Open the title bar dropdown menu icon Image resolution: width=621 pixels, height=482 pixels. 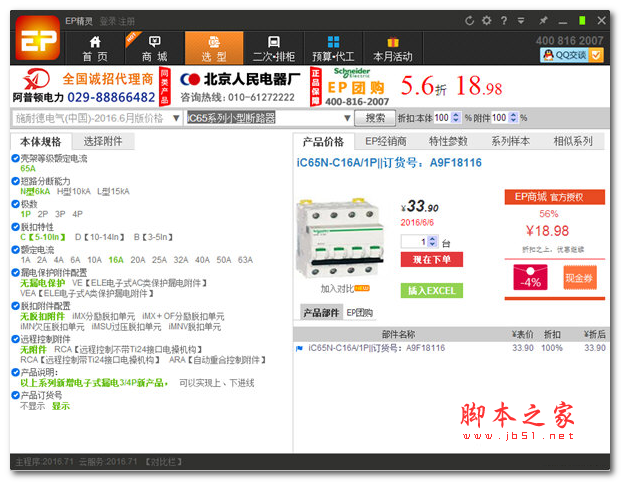pos(521,20)
